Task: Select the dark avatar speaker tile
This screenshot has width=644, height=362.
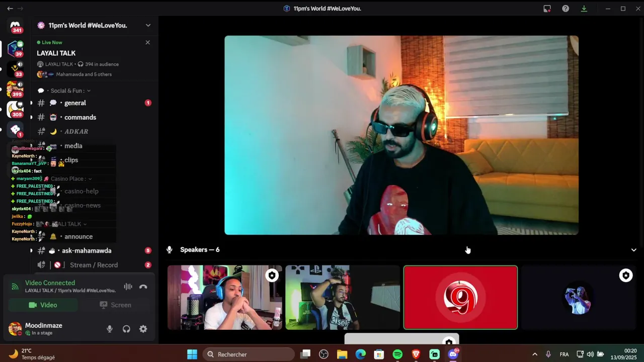Action: coord(579,297)
